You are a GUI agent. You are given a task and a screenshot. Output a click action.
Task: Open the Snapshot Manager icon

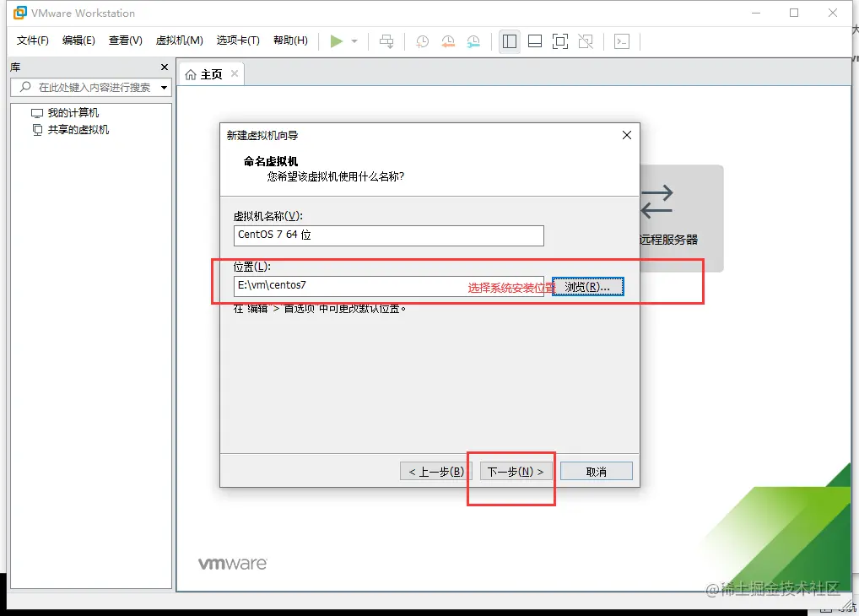(x=473, y=41)
